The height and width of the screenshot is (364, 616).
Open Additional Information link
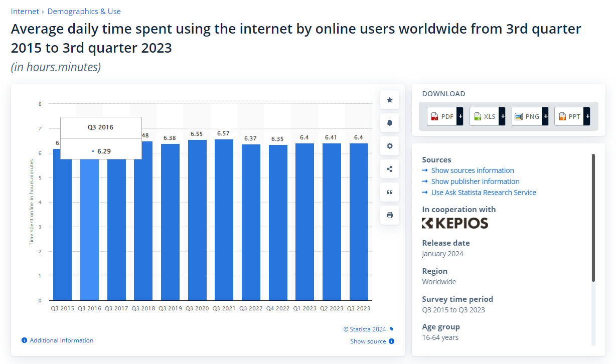pos(61,340)
